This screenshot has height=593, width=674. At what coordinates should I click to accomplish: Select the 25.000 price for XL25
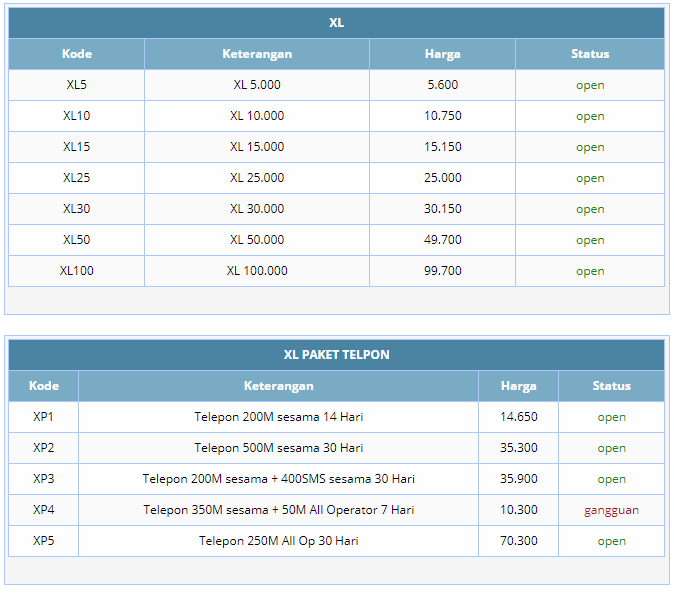(x=442, y=178)
